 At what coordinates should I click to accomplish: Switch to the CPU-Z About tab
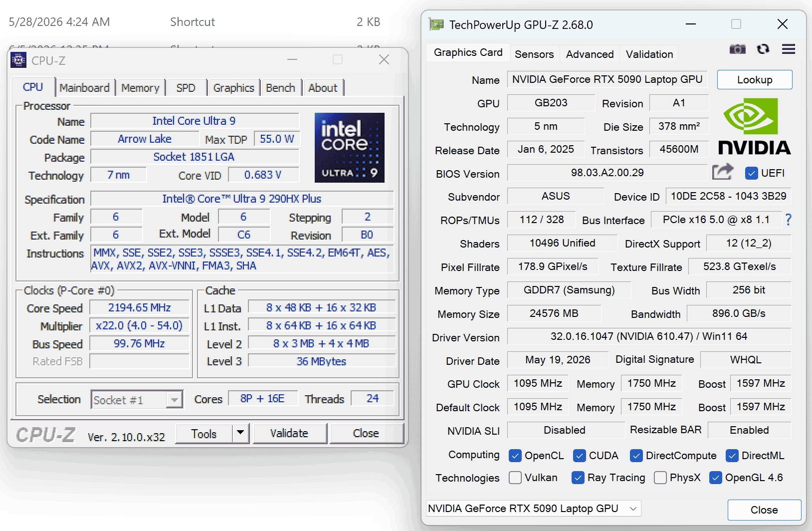[323, 88]
